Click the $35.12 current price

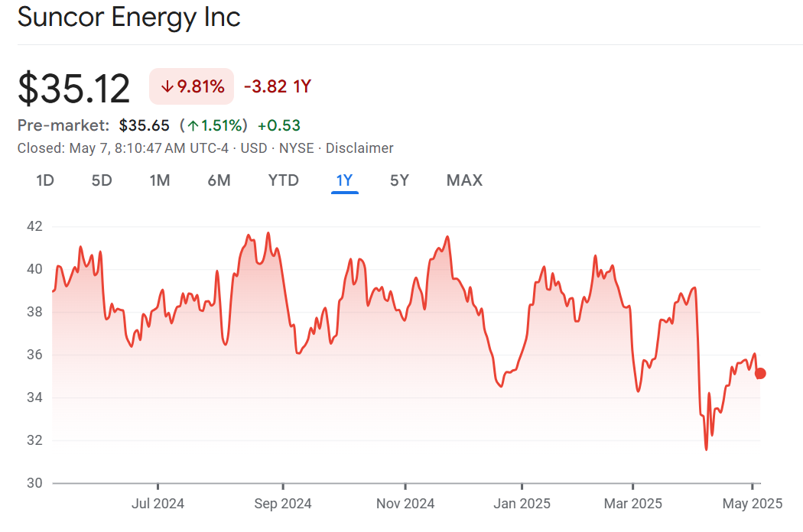(x=74, y=89)
